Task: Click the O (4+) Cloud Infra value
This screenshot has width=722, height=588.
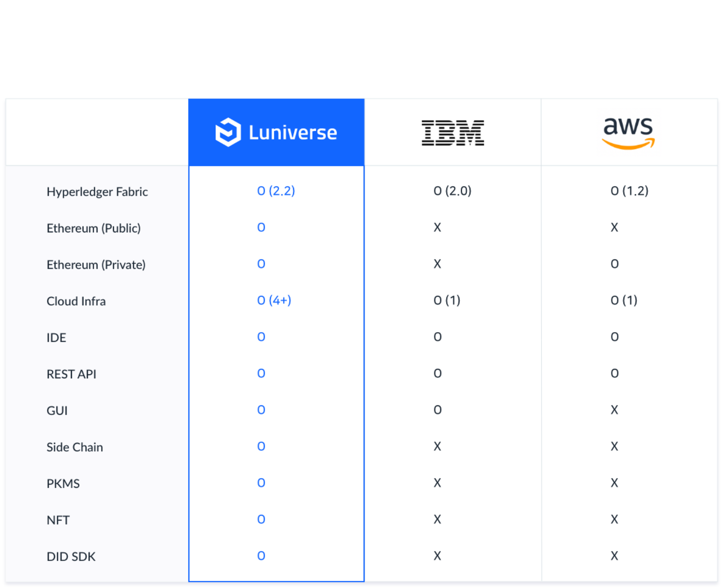Action: (x=274, y=300)
